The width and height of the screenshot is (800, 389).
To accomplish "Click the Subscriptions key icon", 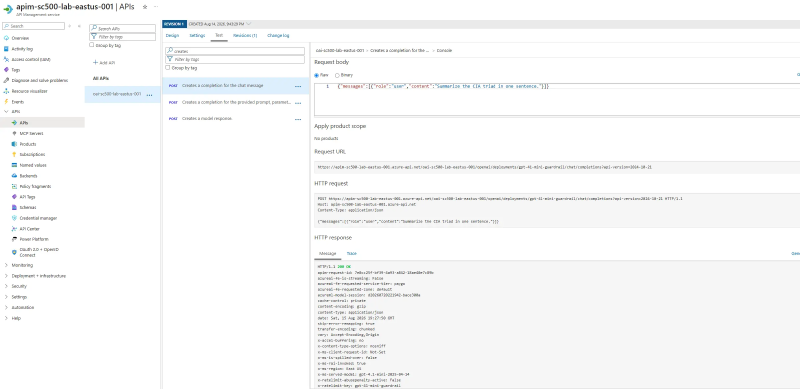I will pos(14,154).
